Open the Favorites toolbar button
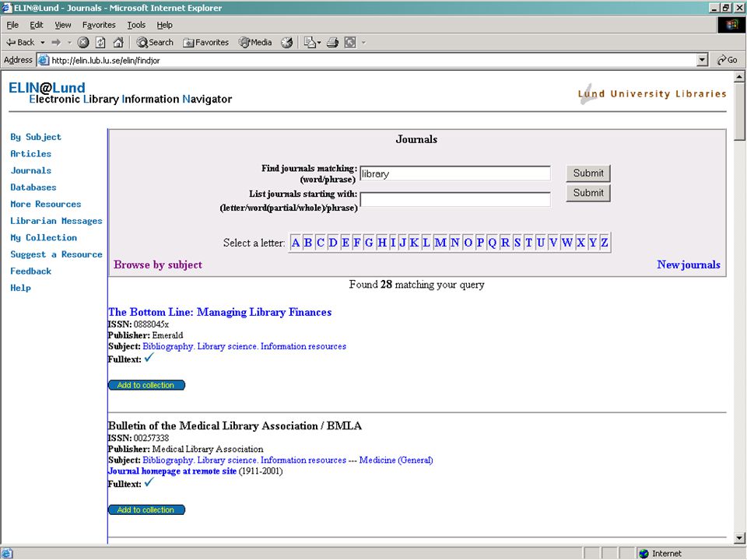 205,42
